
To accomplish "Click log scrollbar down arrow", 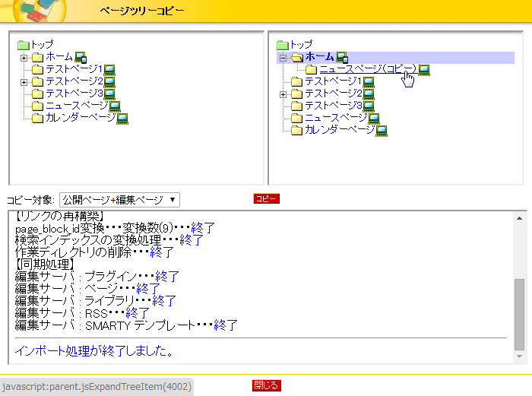I will coord(519,356).
